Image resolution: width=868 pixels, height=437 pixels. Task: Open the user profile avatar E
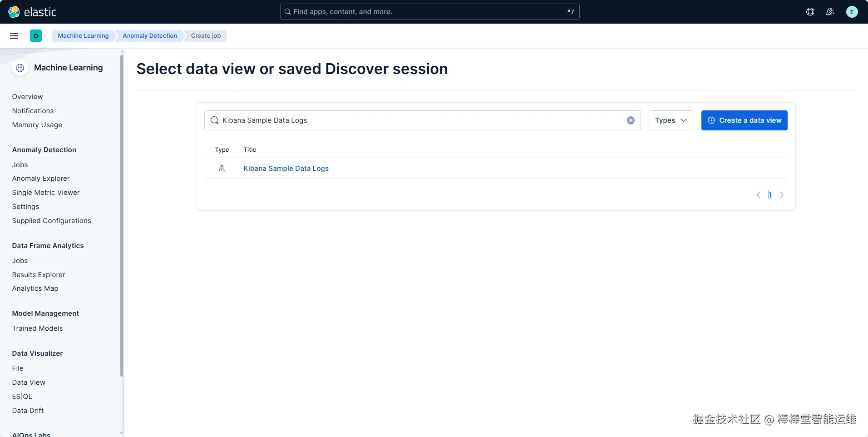point(852,12)
